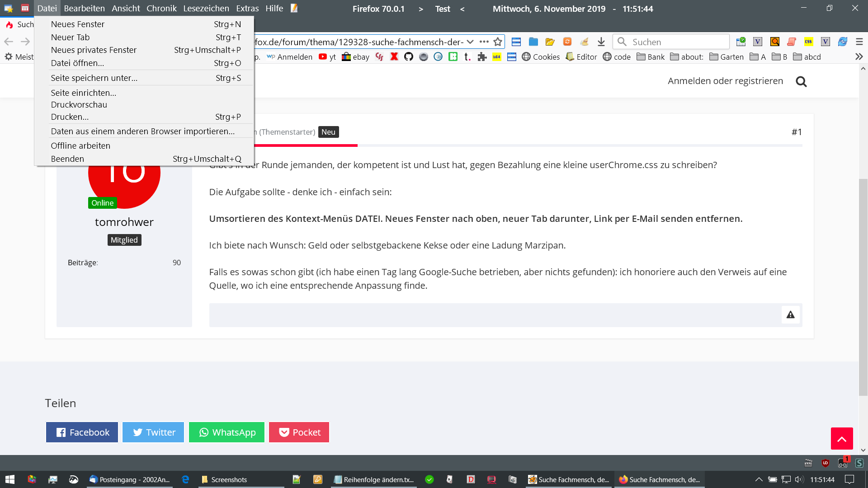The image size is (868, 488).
Task: Open the hamburger application menu
Action: point(859,42)
